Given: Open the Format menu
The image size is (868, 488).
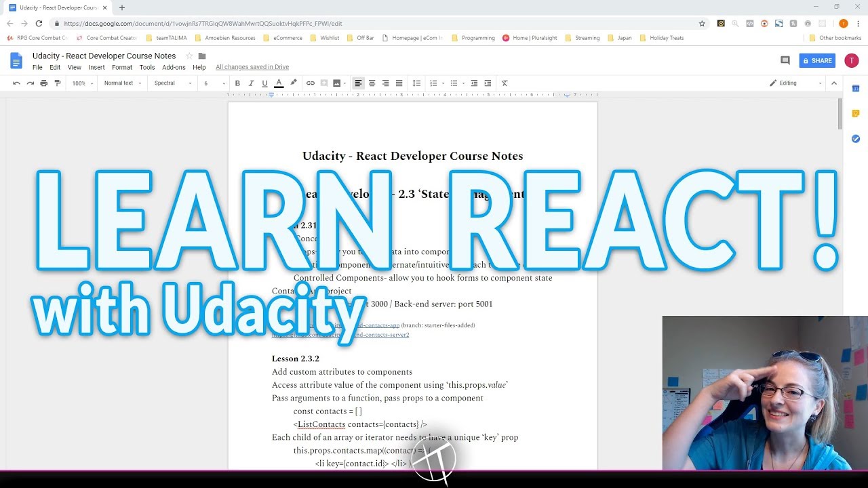Looking at the screenshot, I should pos(122,68).
